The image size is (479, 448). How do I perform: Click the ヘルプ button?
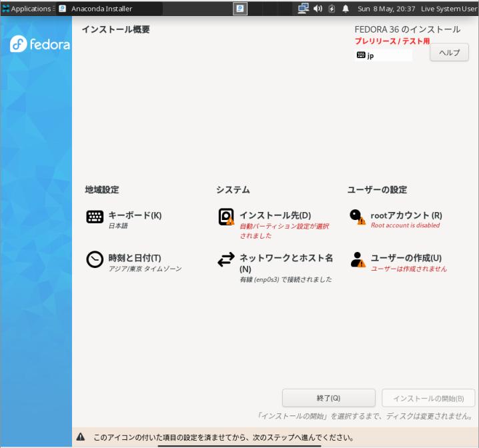coord(449,53)
